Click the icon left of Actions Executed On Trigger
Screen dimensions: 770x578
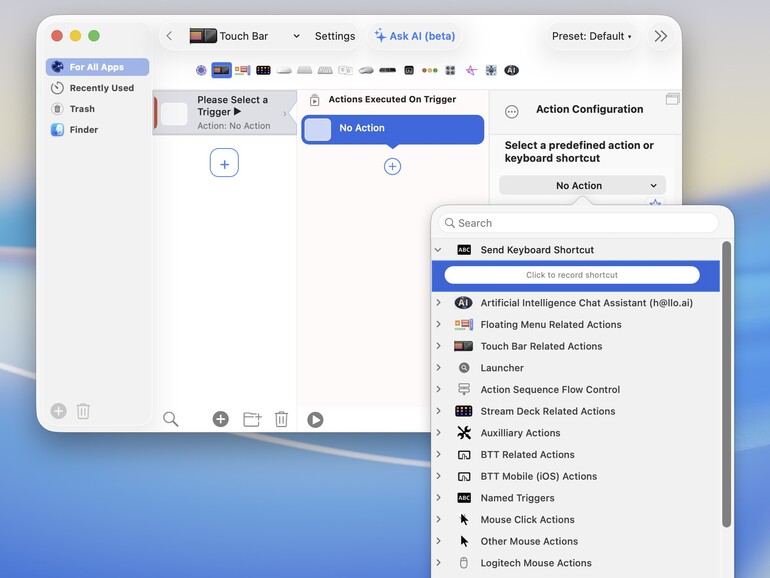(315, 100)
